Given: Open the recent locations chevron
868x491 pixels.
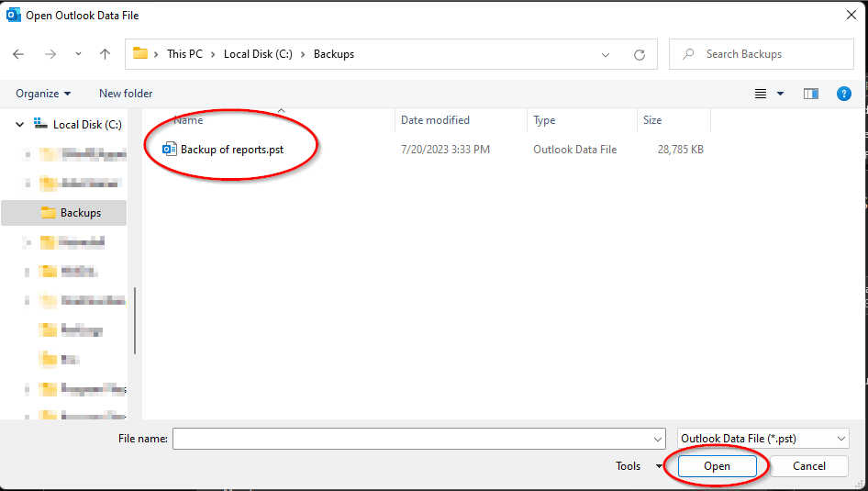Looking at the screenshot, I should [78, 54].
